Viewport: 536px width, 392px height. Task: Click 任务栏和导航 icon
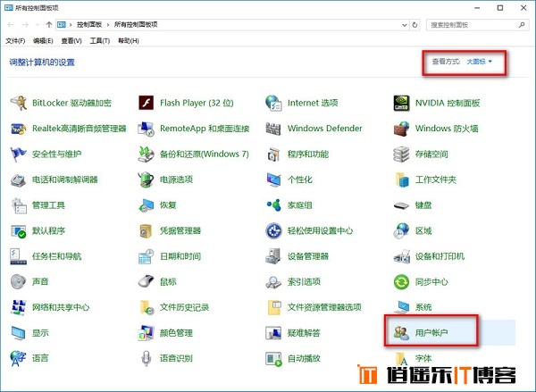[x=18, y=256]
